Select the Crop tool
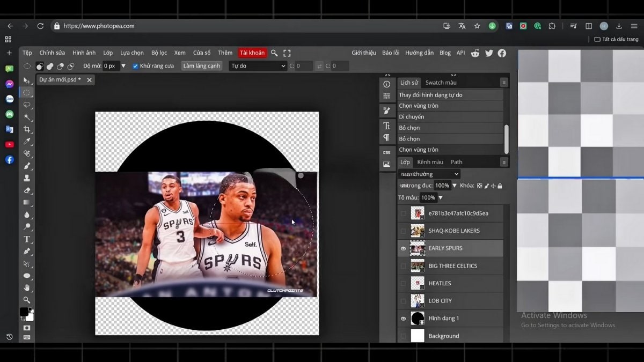Image resolution: width=644 pixels, height=362 pixels. pos(27,129)
